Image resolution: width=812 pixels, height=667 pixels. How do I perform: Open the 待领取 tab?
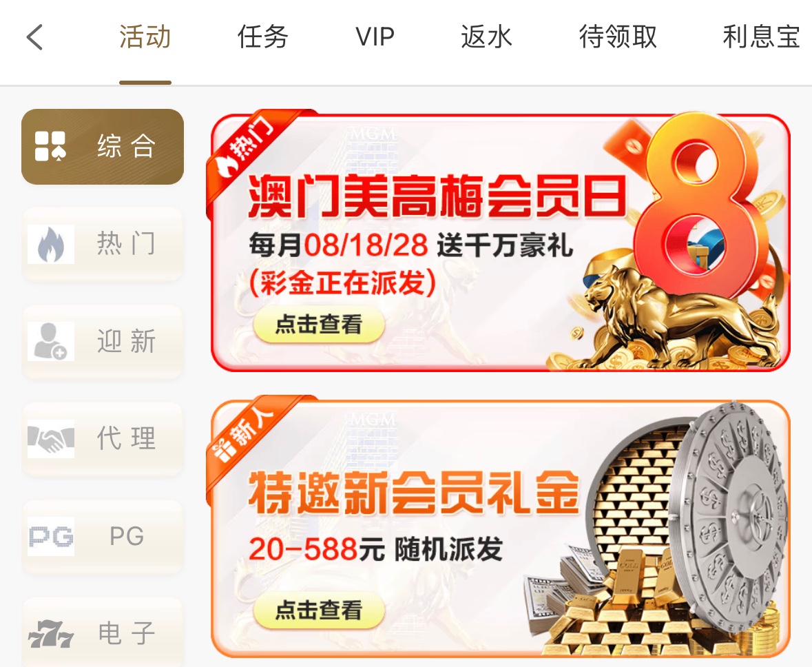[x=618, y=37]
